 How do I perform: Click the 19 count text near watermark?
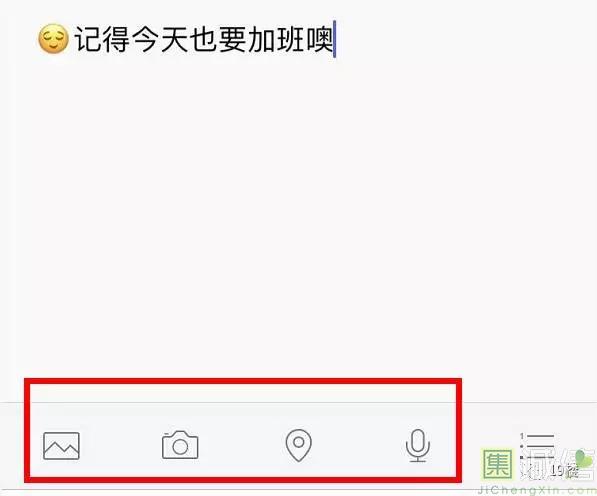point(557,471)
